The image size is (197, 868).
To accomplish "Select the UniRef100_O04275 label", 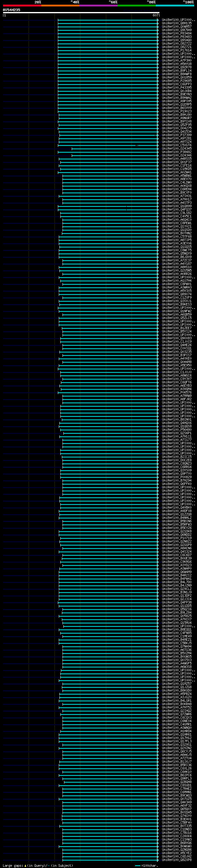I will [x=177, y=128].
